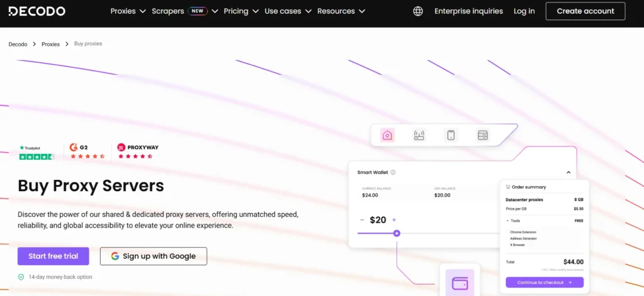Viewport: 644px width, 296px height.
Task: Select the mobile phone proxy icon
Action: [x=450, y=135]
